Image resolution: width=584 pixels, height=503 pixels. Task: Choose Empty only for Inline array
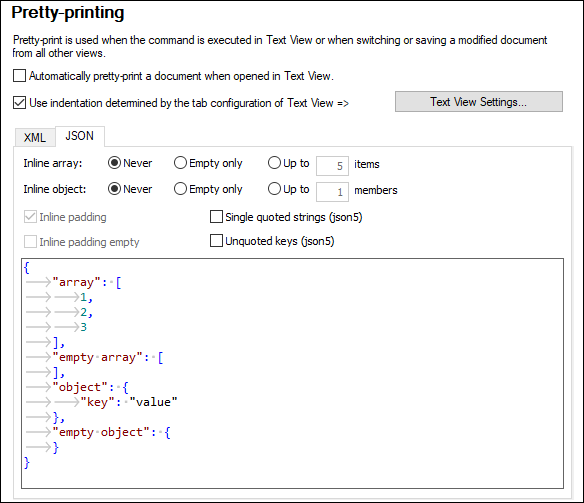[x=180, y=163]
